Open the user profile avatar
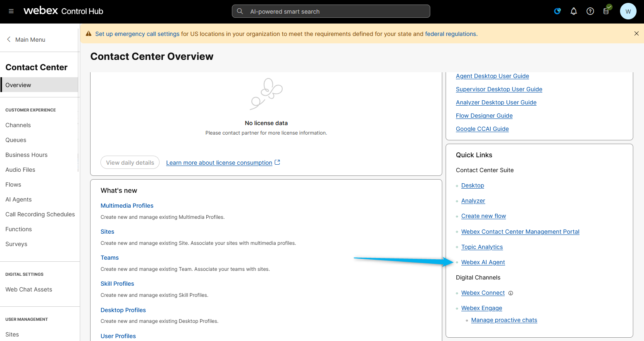The image size is (644, 341). tap(628, 11)
